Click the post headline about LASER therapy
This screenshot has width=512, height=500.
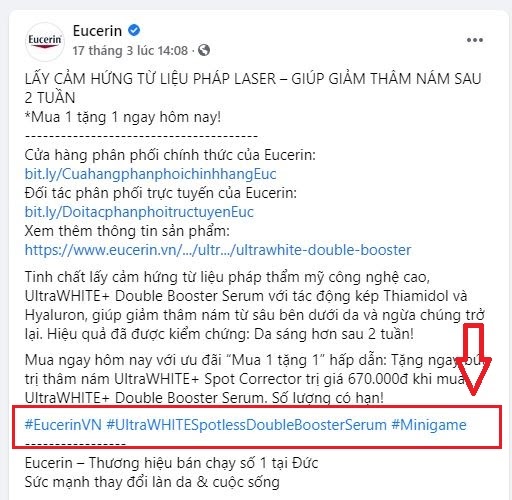253,88
